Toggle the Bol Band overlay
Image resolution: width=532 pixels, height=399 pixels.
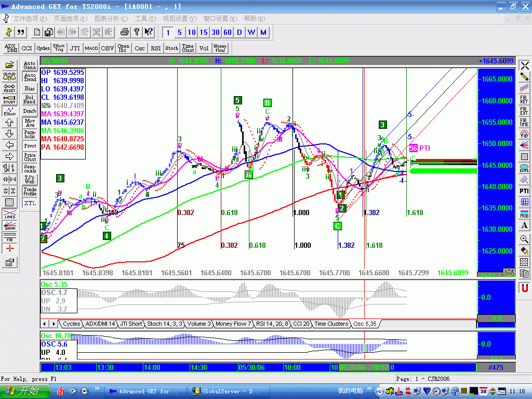30,99
